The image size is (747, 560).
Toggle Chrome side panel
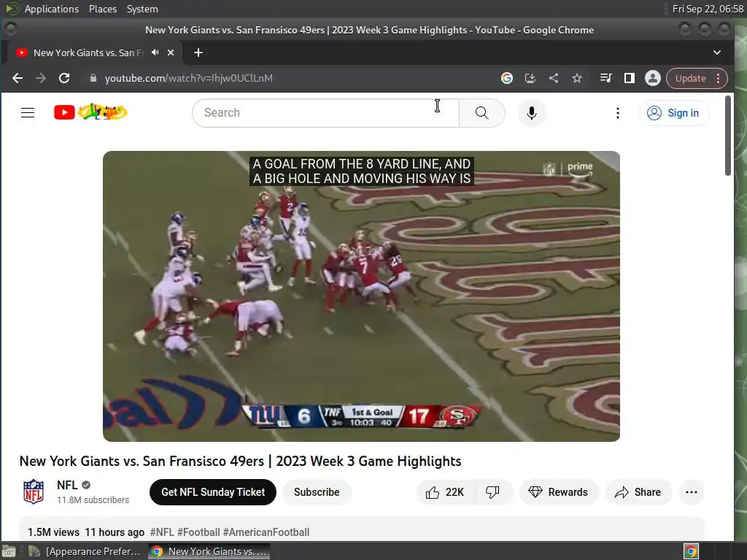pyautogui.click(x=630, y=78)
